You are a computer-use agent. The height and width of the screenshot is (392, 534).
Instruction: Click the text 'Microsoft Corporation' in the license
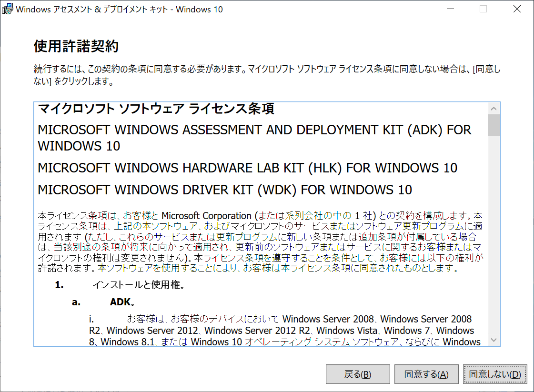[x=206, y=216]
